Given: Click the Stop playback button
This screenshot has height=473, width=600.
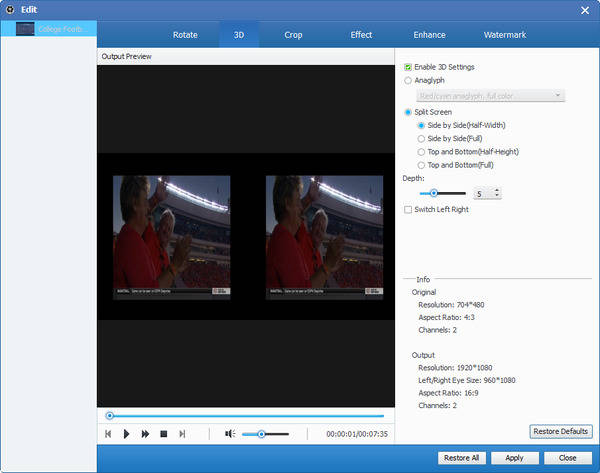Looking at the screenshot, I should click(163, 434).
